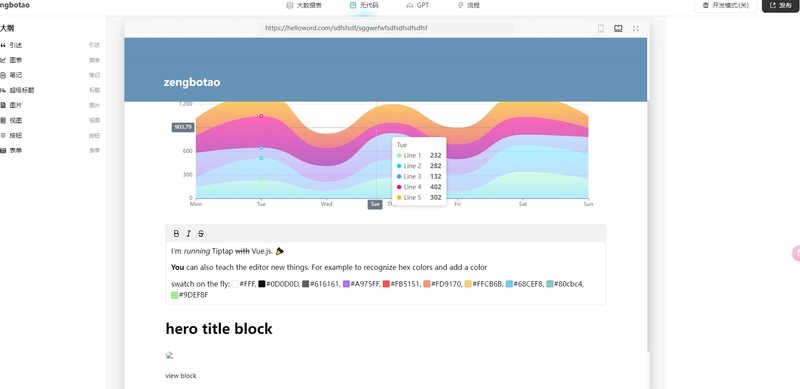Select the 图片 image block in outline
This screenshot has width=800, height=389.
pos(50,105)
